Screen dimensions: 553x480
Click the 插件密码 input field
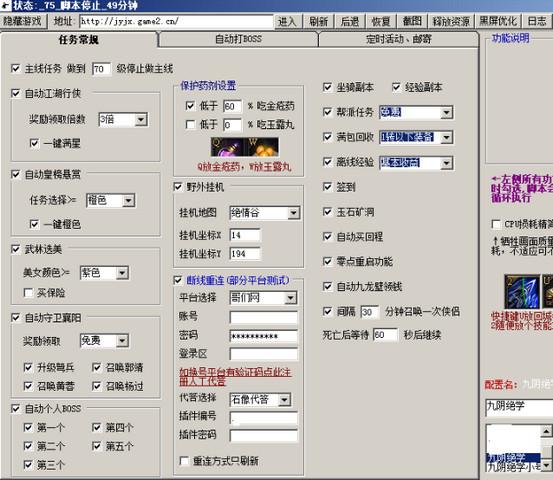[263, 436]
